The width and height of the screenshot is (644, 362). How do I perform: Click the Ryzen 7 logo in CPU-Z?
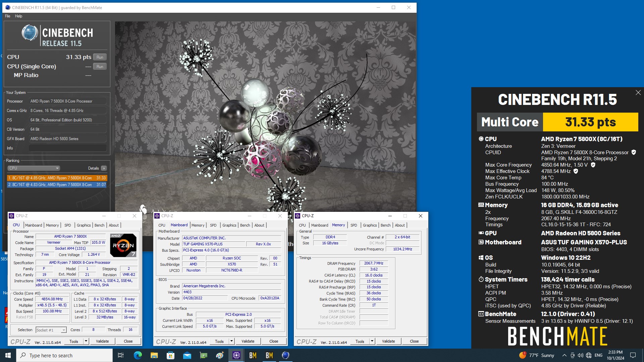coord(123,245)
